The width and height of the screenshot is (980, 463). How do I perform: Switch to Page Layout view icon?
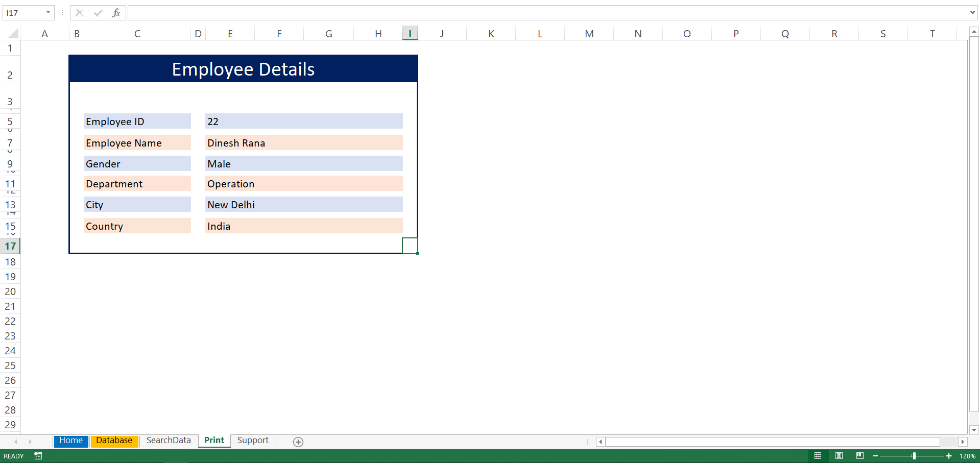pyautogui.click(x=839, y=456)
